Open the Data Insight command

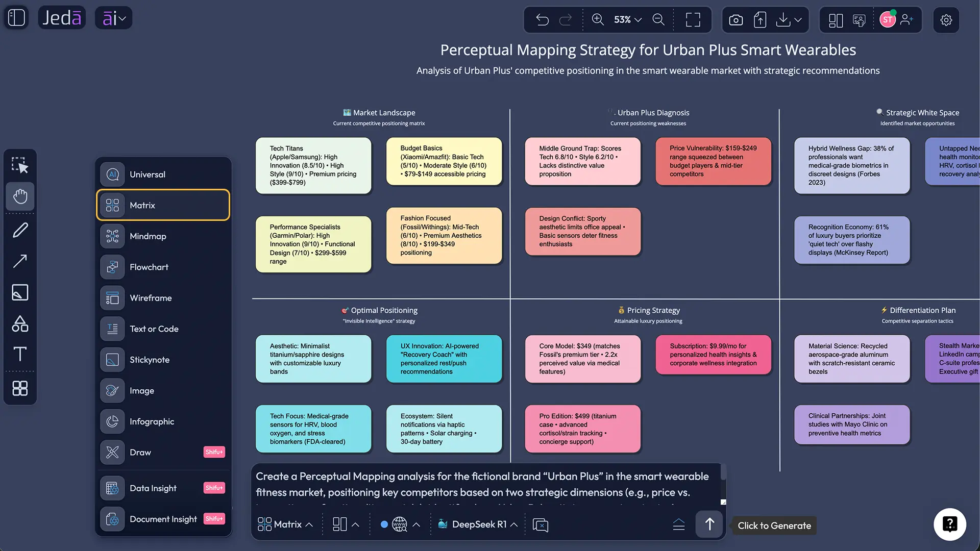click(x=163, y=488)
